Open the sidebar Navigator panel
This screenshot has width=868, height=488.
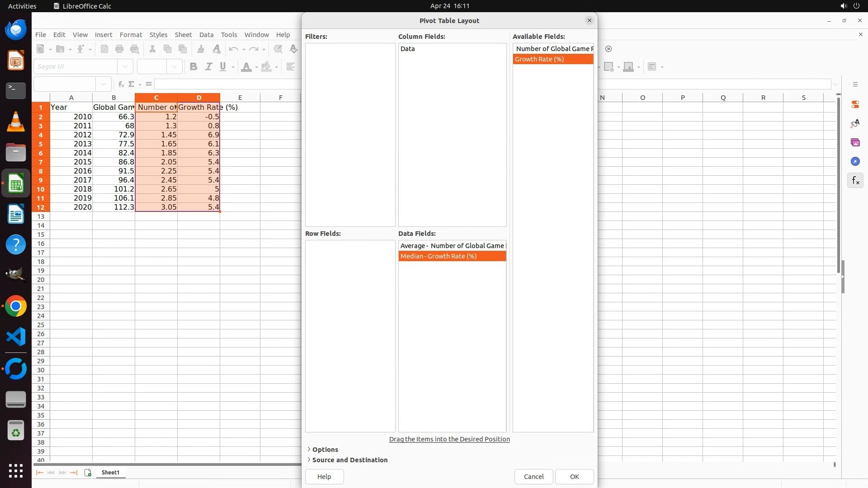point(855,161)
